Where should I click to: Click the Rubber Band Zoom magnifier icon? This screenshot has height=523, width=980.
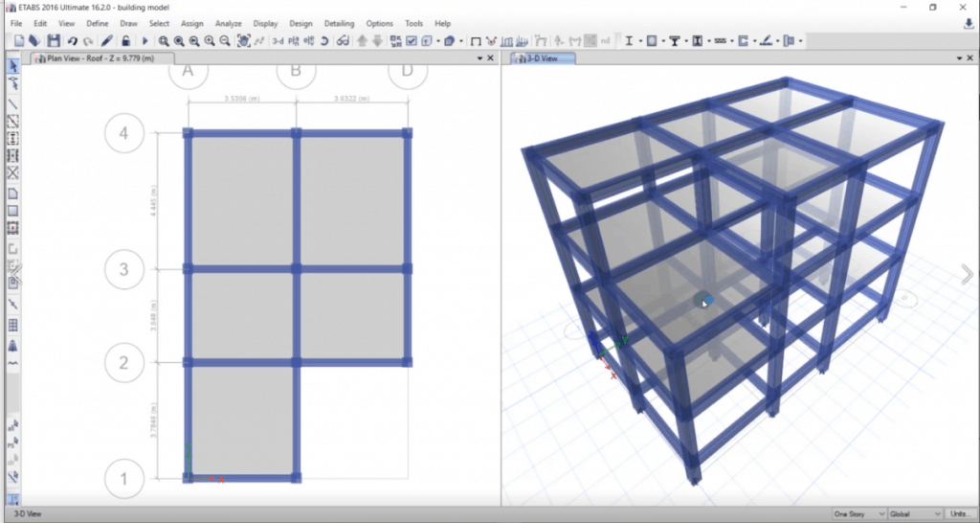(164, 41)
